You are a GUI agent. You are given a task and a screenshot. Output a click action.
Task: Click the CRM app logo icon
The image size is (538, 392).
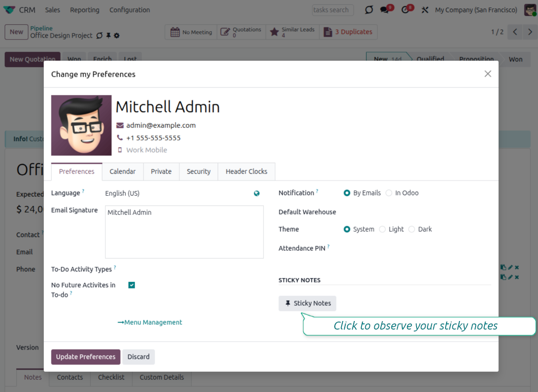[10, 10]
